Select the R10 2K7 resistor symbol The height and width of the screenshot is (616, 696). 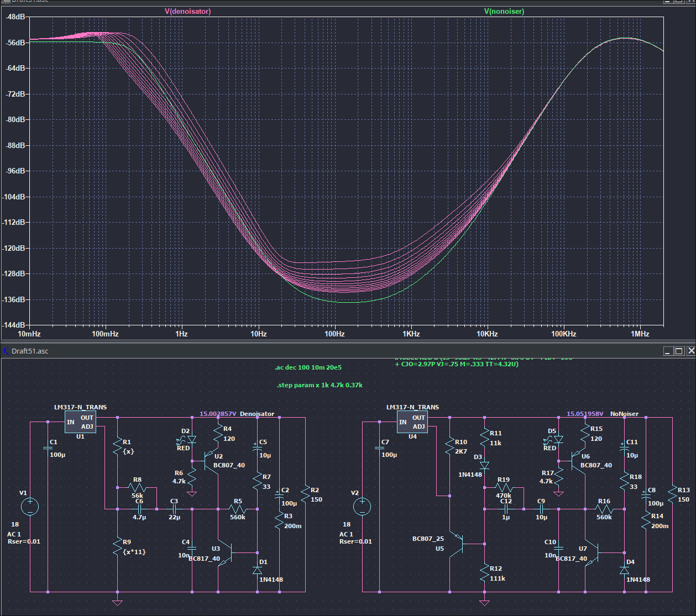click(449, 446)
